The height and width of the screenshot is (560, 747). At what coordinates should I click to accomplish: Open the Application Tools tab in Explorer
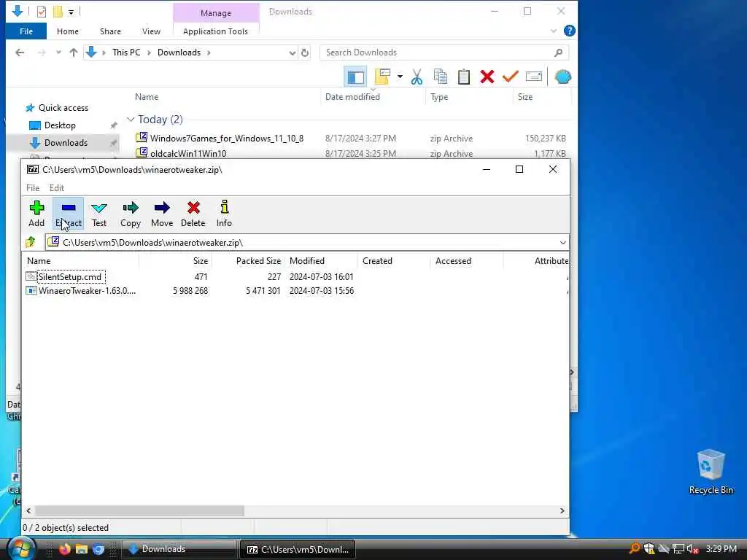point(215,31)
